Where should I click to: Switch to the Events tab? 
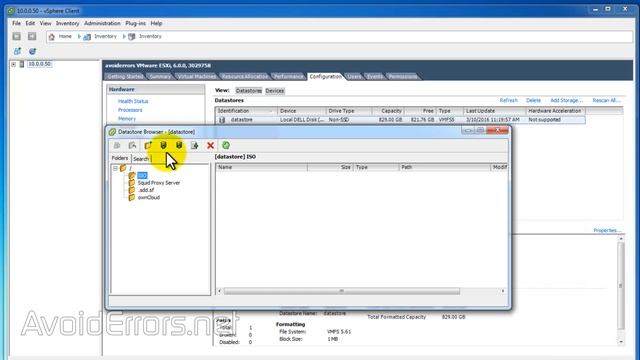click(374, 77)
